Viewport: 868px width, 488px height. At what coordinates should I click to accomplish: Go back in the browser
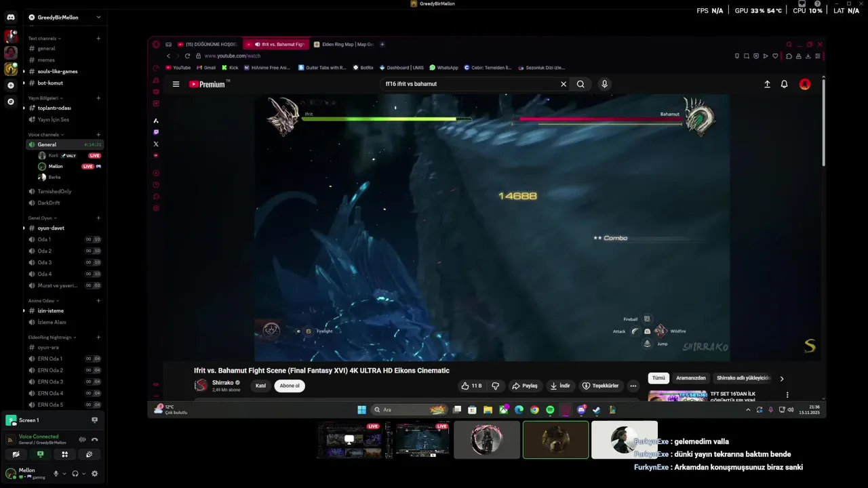(x=168, y=56)
